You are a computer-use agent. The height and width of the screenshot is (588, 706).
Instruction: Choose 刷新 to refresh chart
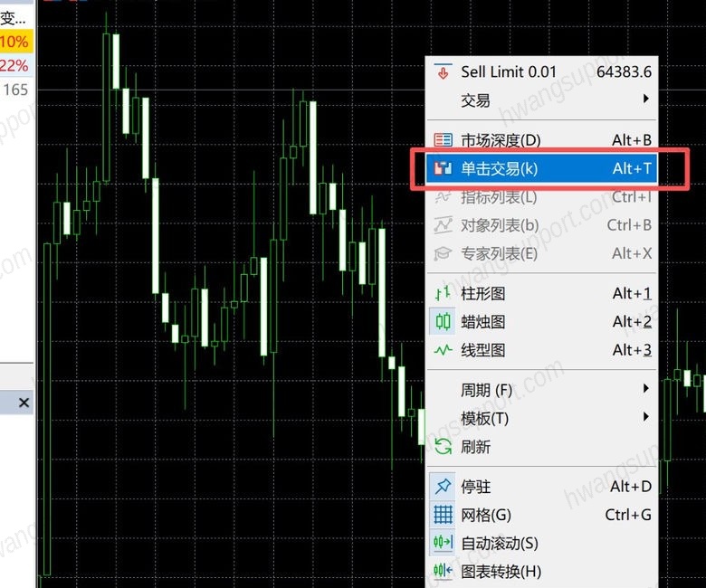542,447
